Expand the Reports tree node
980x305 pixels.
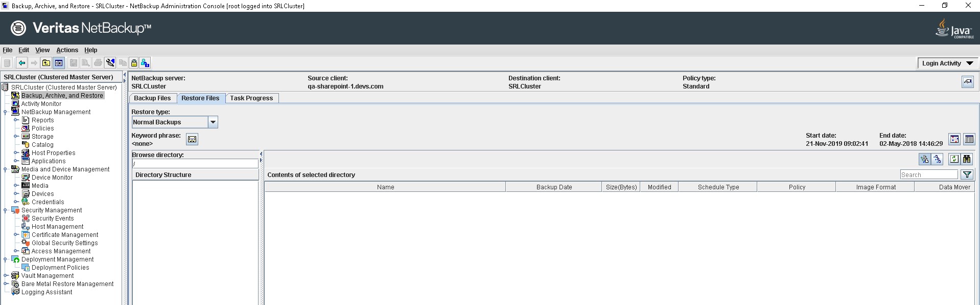(16, 120)
